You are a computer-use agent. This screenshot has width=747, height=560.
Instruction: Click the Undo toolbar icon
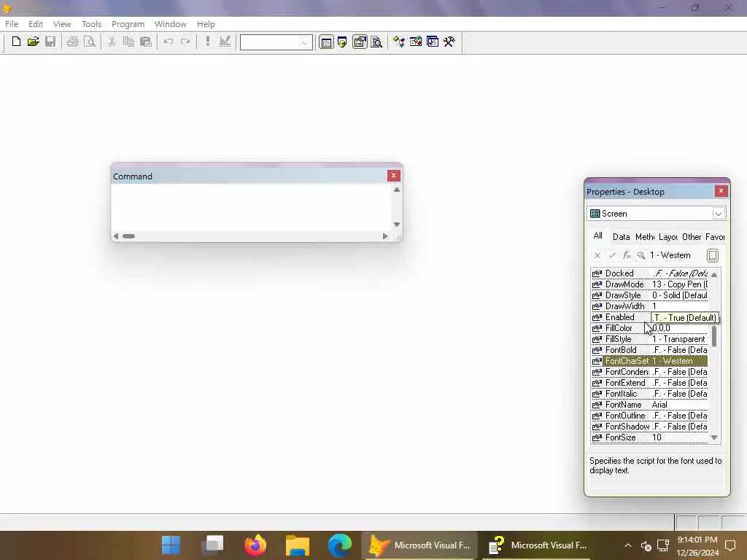click(x=169, y=42)
